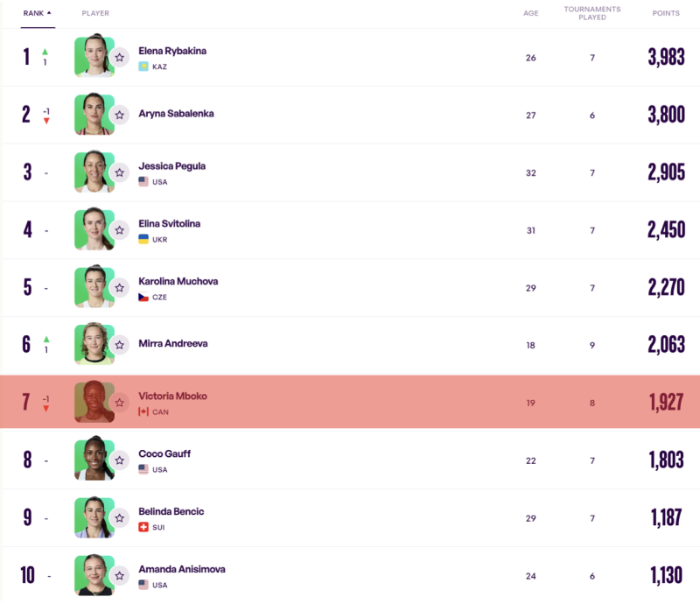Click Amanda Anisimova's star icon

pos(120,575)
